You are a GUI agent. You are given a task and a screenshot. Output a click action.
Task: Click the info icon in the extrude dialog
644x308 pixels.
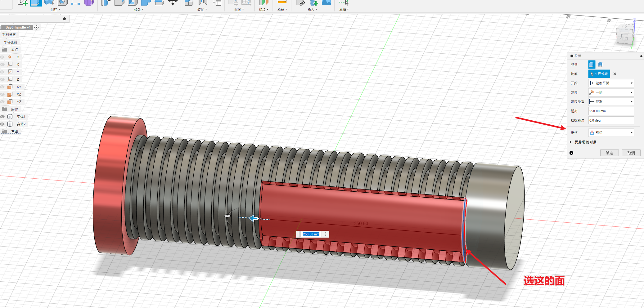(571, 153)
